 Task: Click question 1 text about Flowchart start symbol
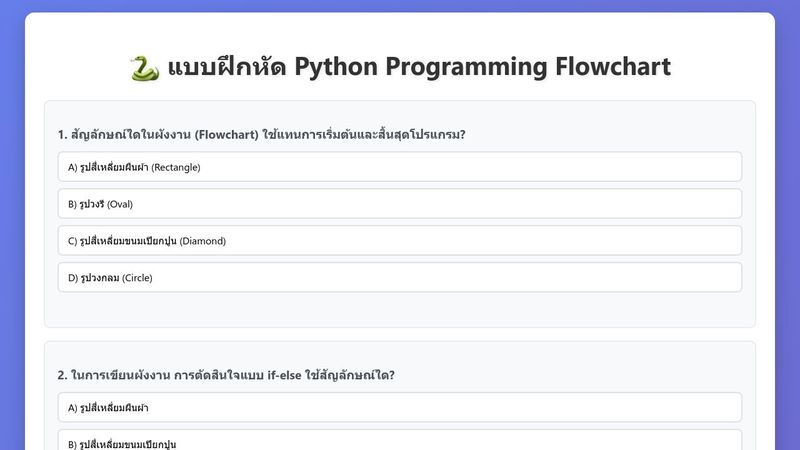pos(261,135)
